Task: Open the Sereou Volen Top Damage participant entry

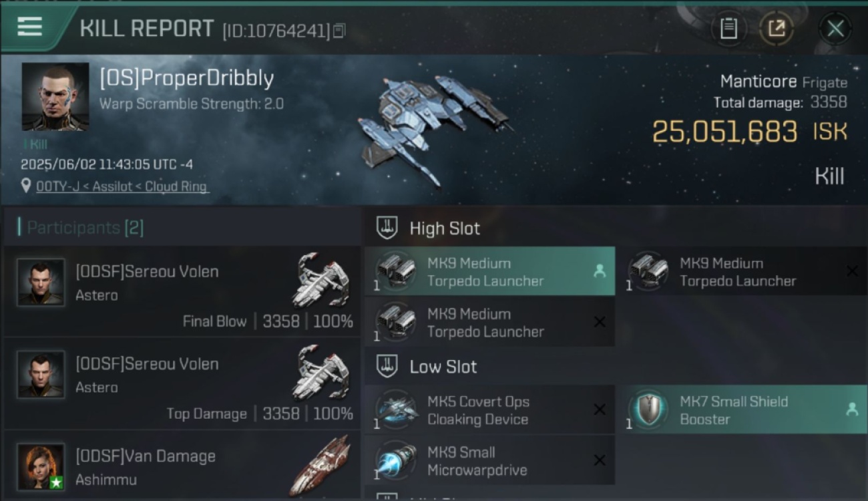Action: click(182, 383)
